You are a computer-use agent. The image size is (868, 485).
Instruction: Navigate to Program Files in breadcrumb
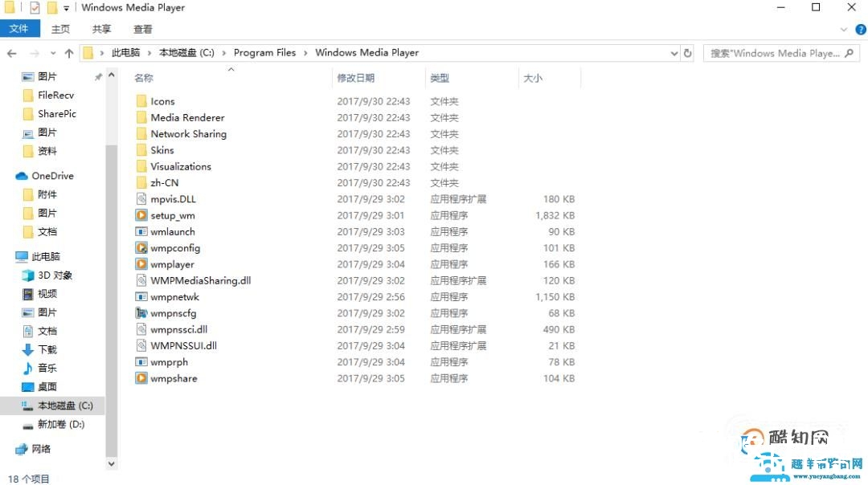pyautogui.click(x=264, y=52)
